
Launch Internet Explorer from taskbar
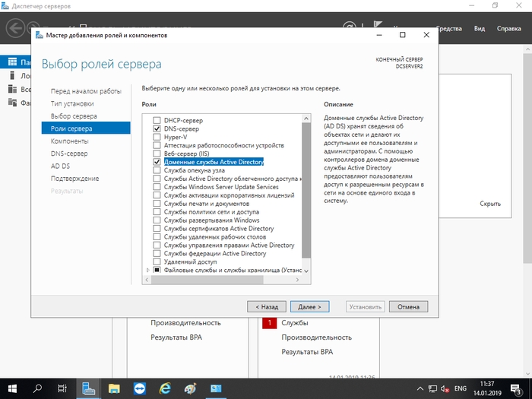pyautogui.click(x=165, y=388)
